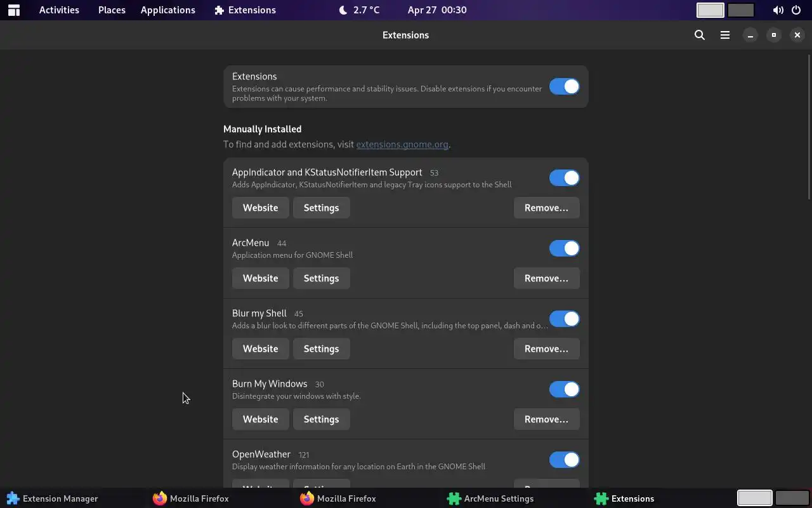Select the bottom-panel second workspace indicator

point(792,498)
